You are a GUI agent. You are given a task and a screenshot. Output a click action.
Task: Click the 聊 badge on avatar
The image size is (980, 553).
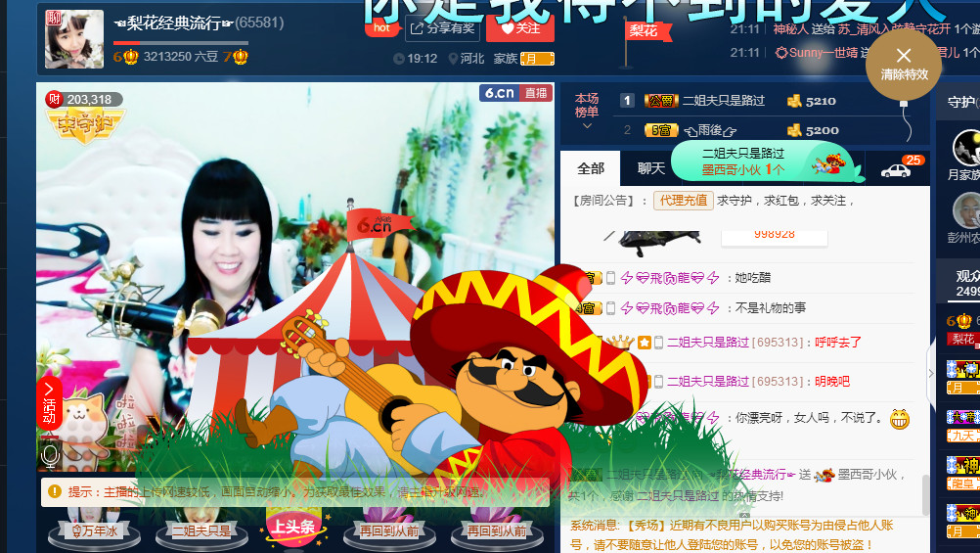[x=54, y=18]
